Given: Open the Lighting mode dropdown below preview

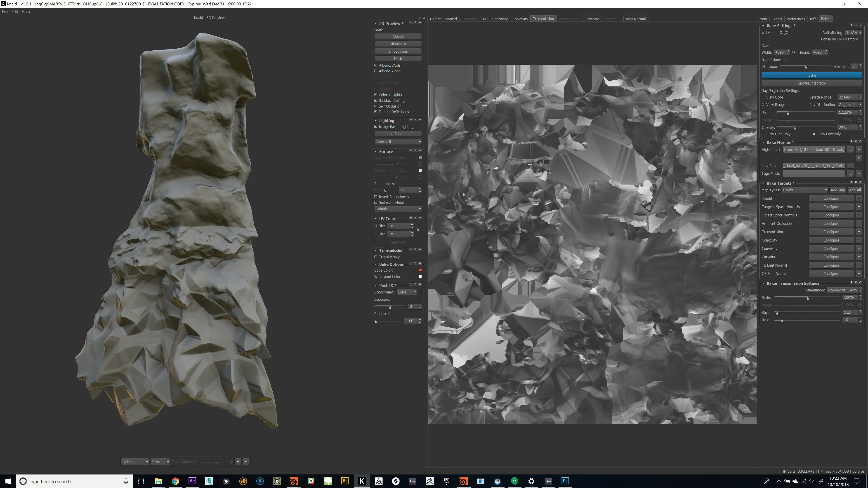Looking at the screenshot, I should tap(135, 462).
